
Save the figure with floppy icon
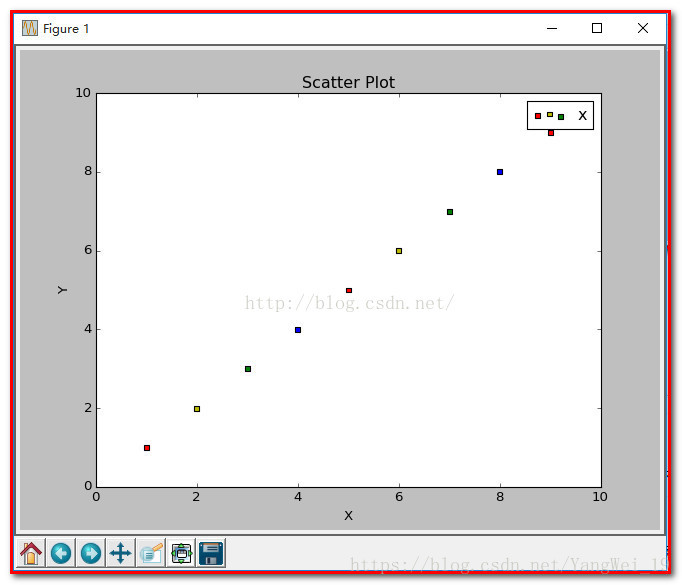[x=211, y=553]
